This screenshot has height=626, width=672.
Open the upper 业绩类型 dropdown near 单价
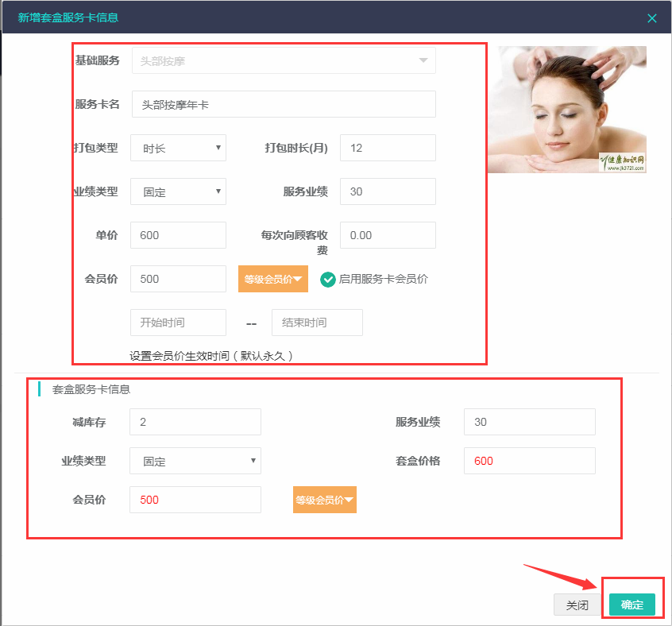click(178, 191)
